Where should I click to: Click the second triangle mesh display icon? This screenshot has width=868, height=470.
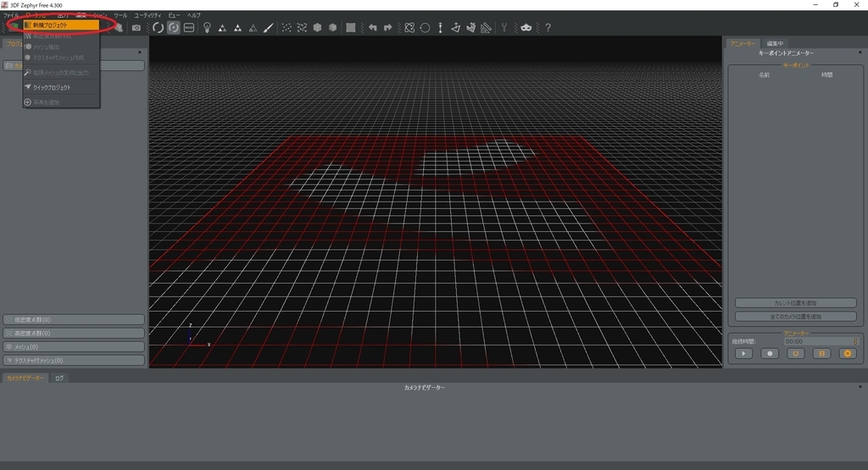point(237,28)
